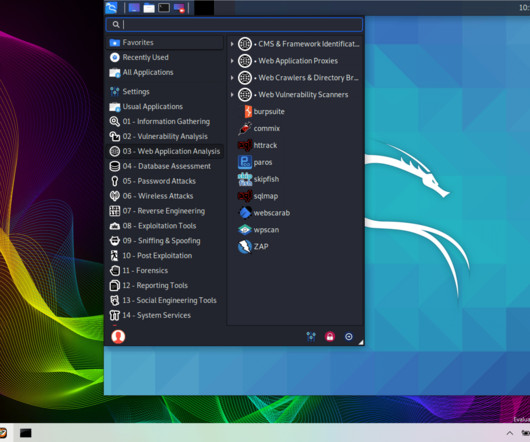530x442 pixels.
Task: Expand Web Application Proxies submenu arrow
Action: [x=232, y=61]
